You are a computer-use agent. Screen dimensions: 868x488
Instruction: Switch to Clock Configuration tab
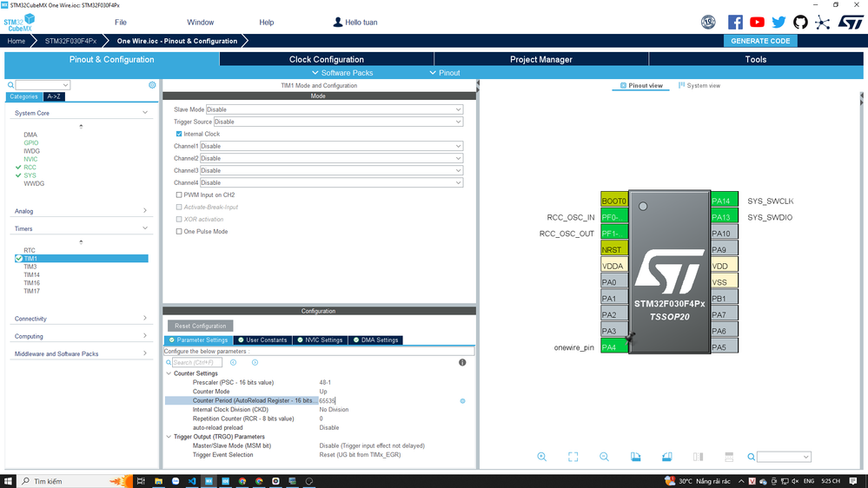(327, 59)
